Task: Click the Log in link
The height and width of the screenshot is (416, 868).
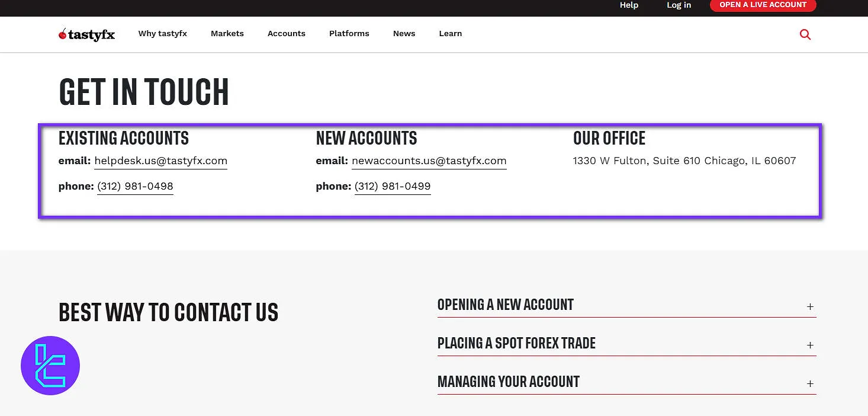Action: 679,5
